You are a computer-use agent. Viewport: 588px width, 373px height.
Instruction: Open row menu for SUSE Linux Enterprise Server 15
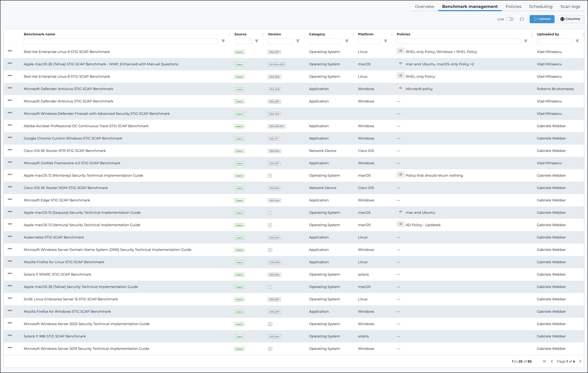[x=10, y=298]
